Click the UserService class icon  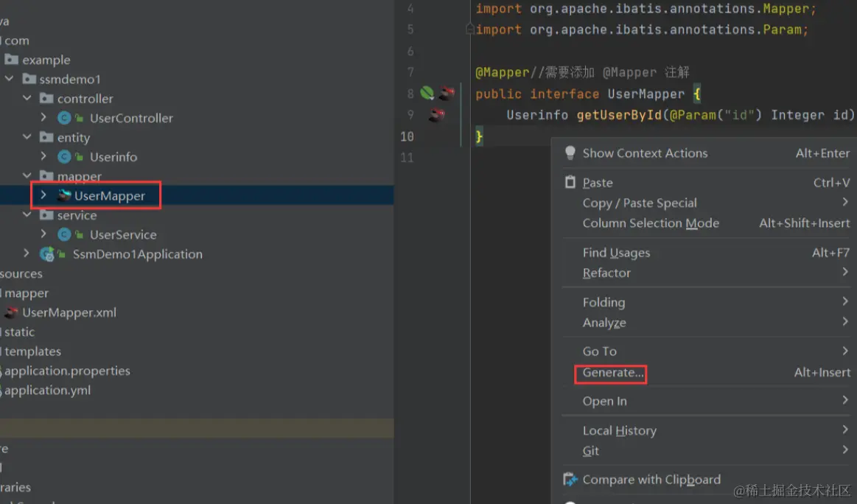click(x=64, y=234)
